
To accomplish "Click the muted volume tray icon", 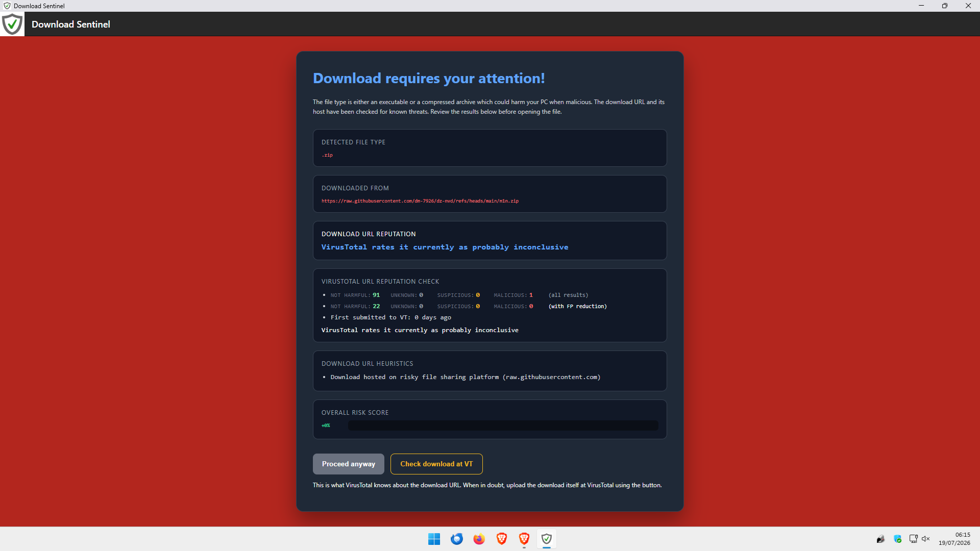I will pos(926,539).
